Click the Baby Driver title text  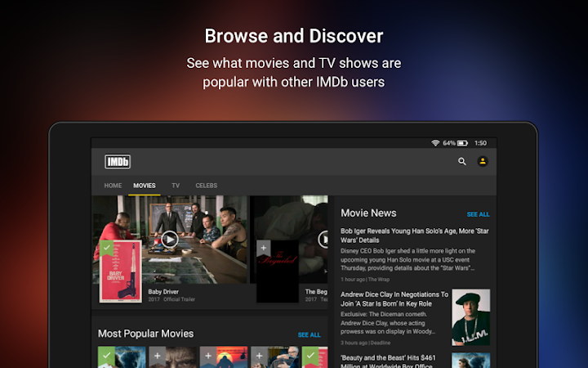pyautogui.click(x=163, y=292)
